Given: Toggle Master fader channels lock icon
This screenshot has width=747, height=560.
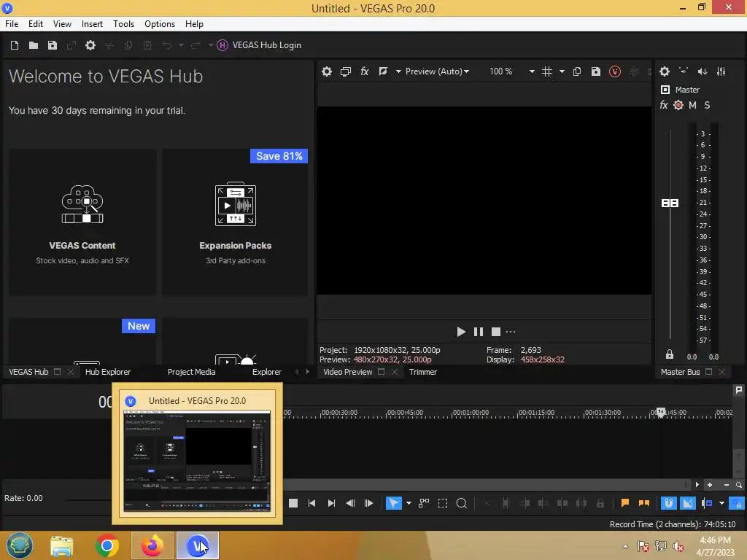Looking at the screenshot, I should pos(670,354).
